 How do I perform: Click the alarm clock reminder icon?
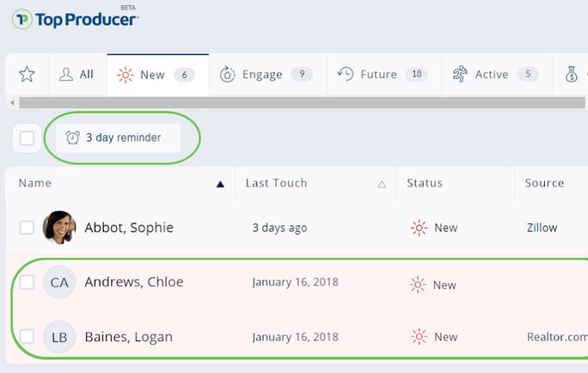point(72,138)
